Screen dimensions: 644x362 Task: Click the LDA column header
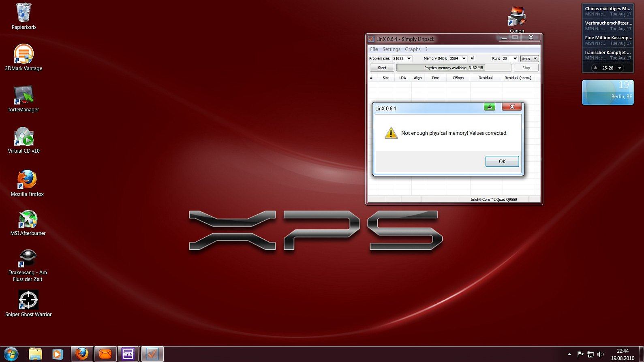pos(402,78)
